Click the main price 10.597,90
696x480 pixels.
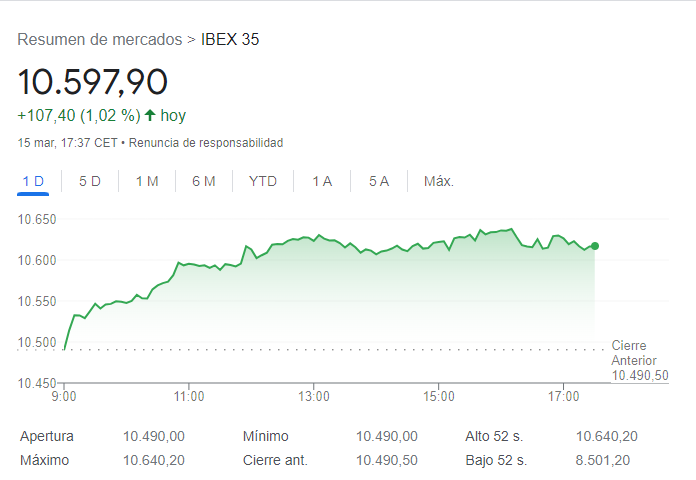click(93, 82)
